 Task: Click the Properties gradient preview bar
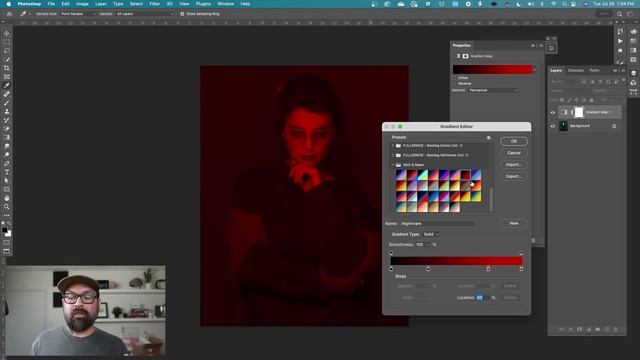click(492, 70)
